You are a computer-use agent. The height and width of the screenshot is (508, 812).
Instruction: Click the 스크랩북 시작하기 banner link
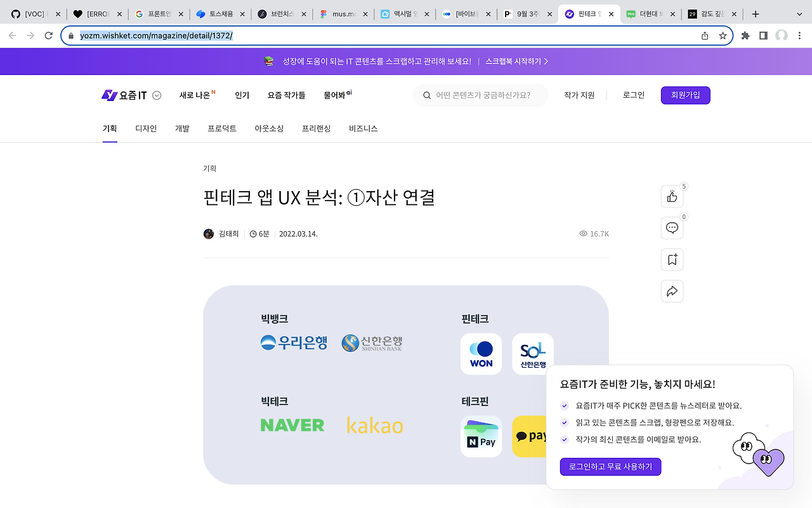point(517,62)
